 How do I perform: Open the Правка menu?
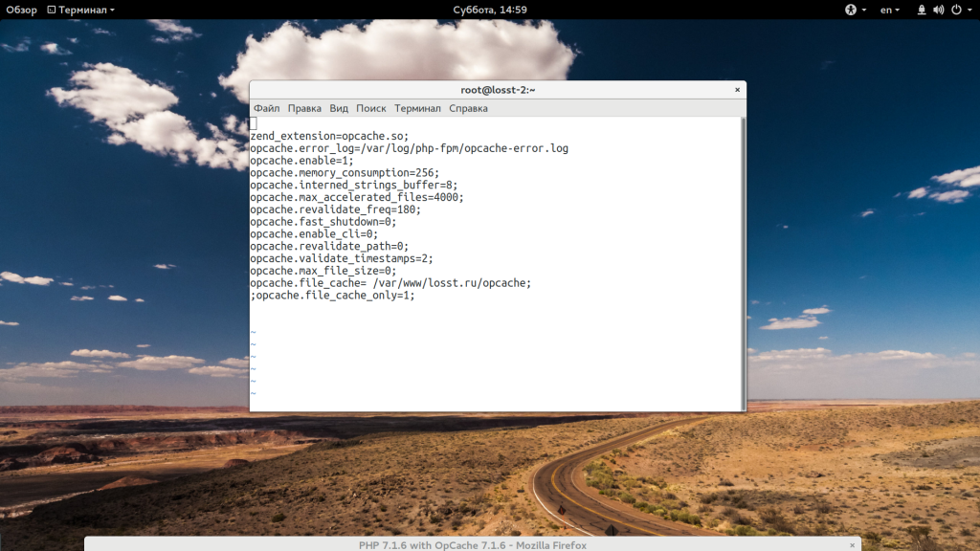[304, 108]
